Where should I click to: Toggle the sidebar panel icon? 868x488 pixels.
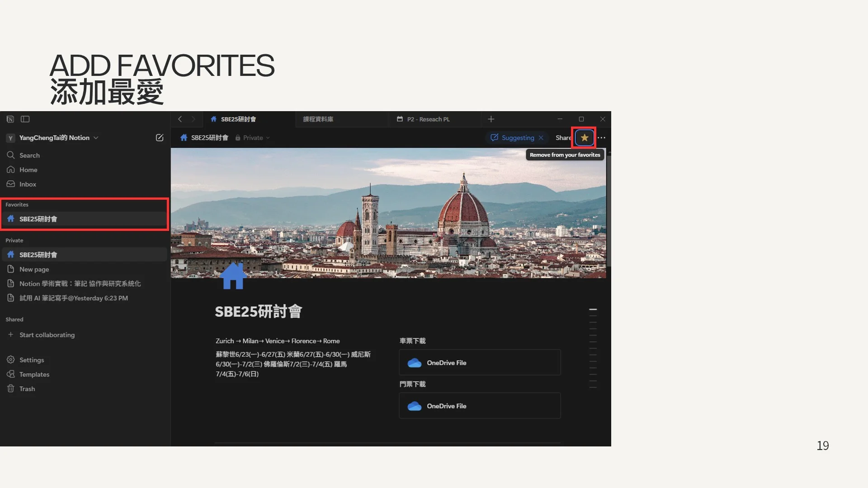click(25, 119)
